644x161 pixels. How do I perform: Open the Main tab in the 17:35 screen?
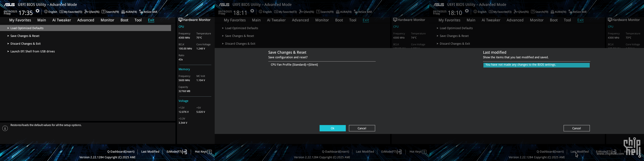click(42, 20)
